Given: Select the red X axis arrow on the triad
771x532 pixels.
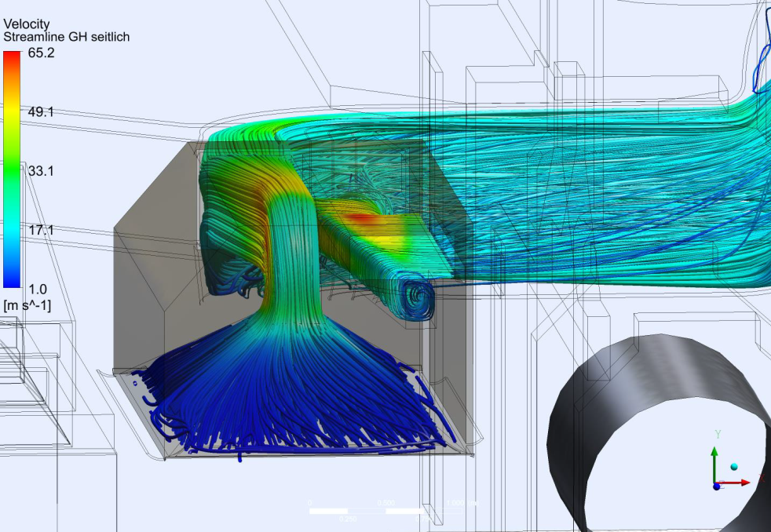Looking at the screenshot, I should pyautogui.click(x=744, y=483).
